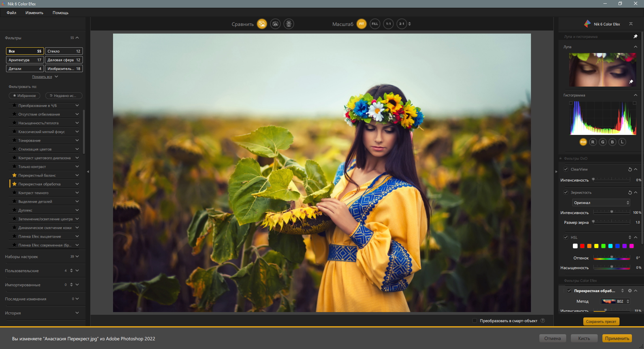The height and width of the screenshot is (349, 644).
Task: Collapse the right panel arrow
Action: (x=556, y=171)
